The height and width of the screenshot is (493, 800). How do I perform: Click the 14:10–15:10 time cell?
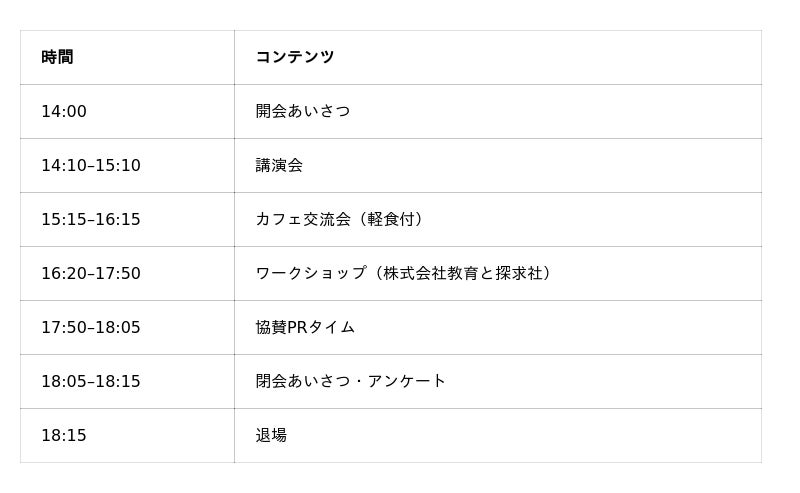(x=127, y=165)
